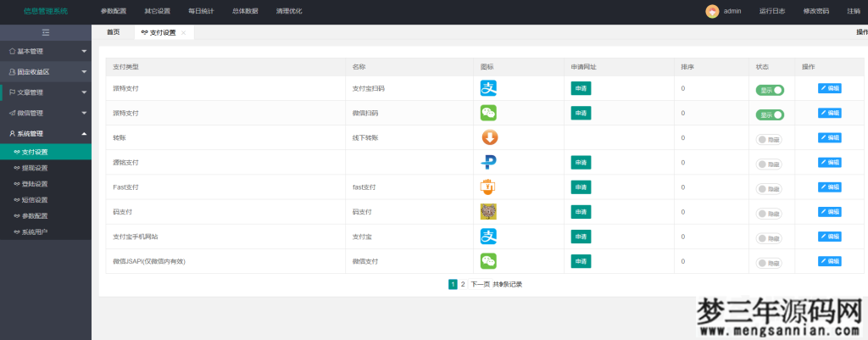
Task: Collapse sidebar using the hamburger icon
Action: pos(46,32)
